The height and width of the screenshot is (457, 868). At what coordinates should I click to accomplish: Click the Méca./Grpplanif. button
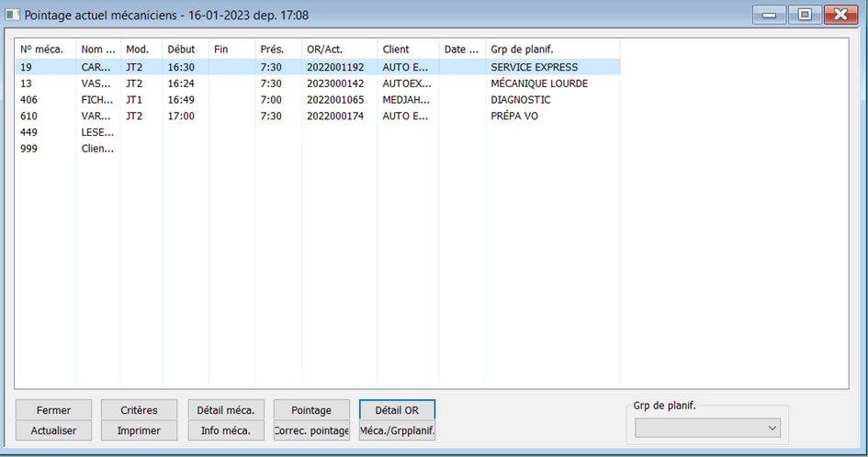[x=397, y=430]
